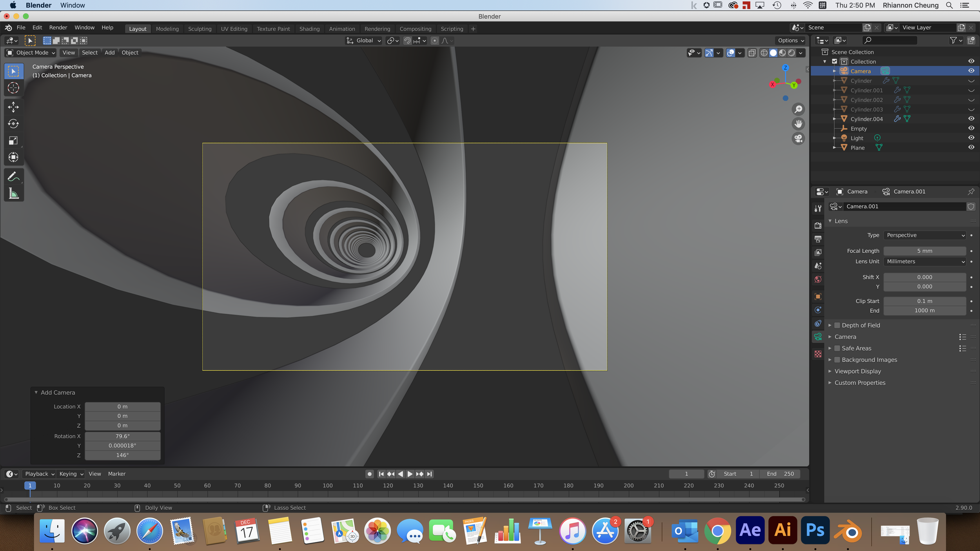Select the Rotate tool
980x551 pixels.
[x=13, y=124]
